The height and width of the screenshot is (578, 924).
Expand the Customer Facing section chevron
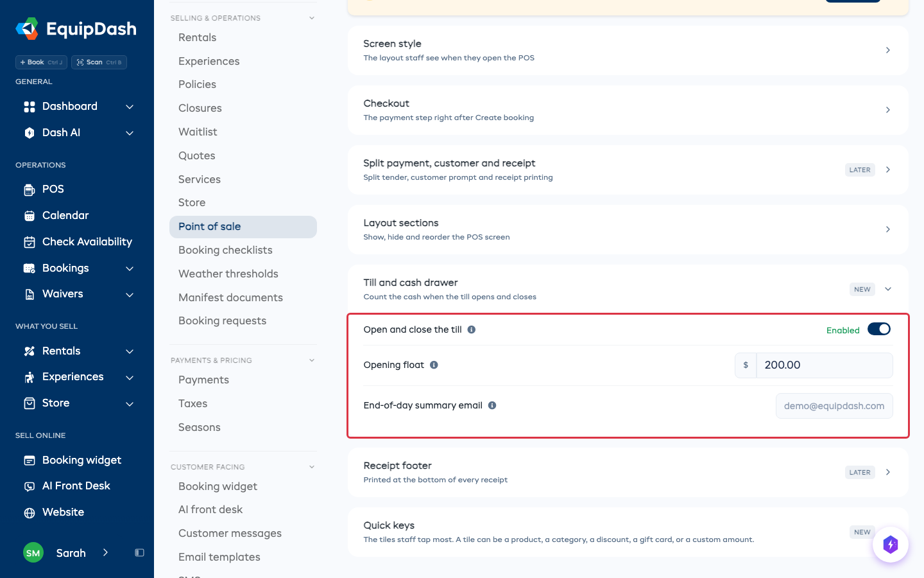(312, 467)
